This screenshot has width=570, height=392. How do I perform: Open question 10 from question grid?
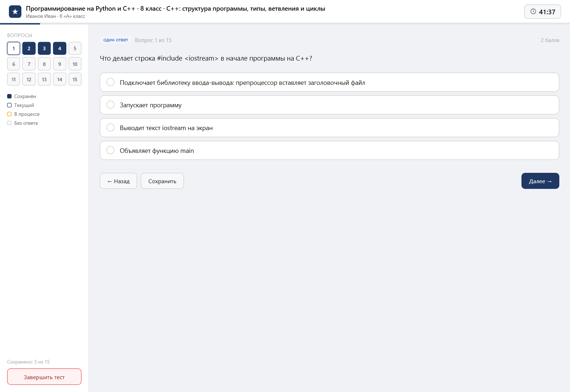[75, 64]
